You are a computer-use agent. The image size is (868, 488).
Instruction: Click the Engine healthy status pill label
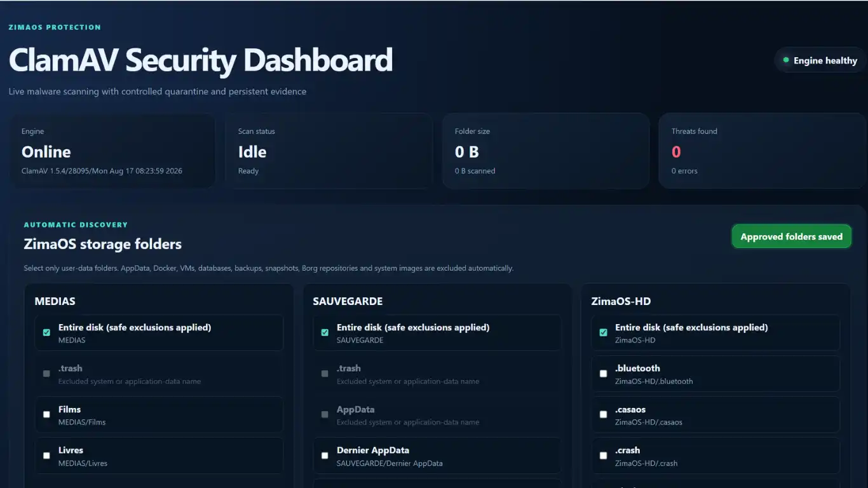825,61
